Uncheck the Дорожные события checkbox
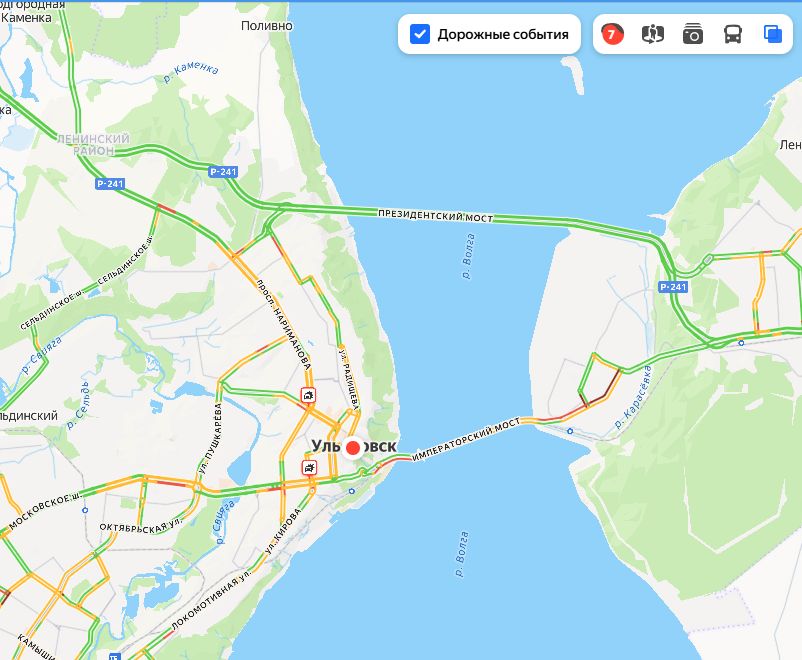Viewport: 802px width, 660px height. (x=420, y=34)
